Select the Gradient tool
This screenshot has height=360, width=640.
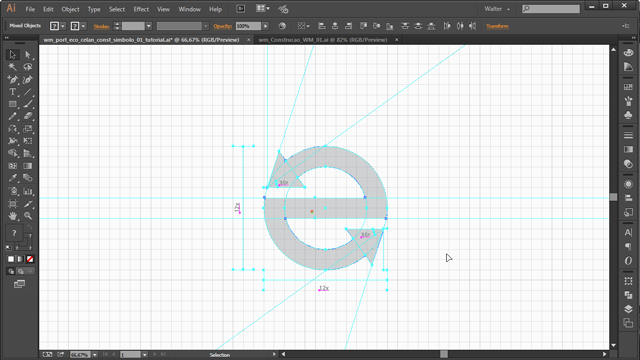tap(28, 166)
